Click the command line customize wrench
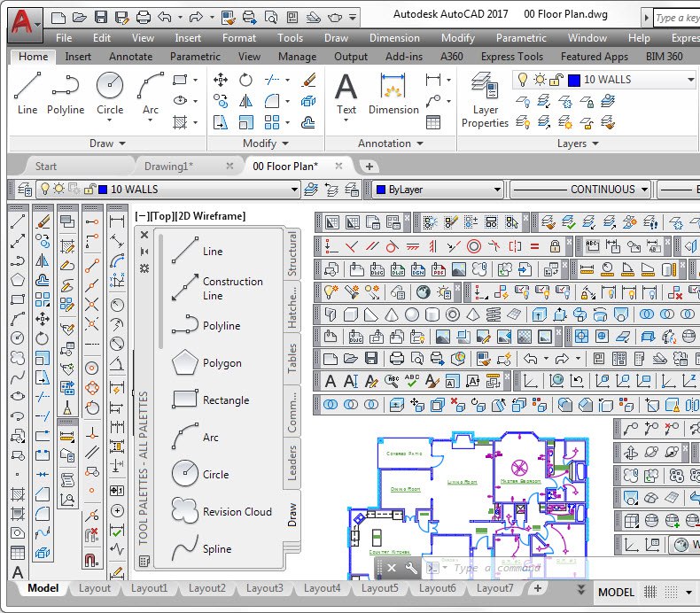Image resolution: width=700 pixels, height=613 pixels. (411, 568)
